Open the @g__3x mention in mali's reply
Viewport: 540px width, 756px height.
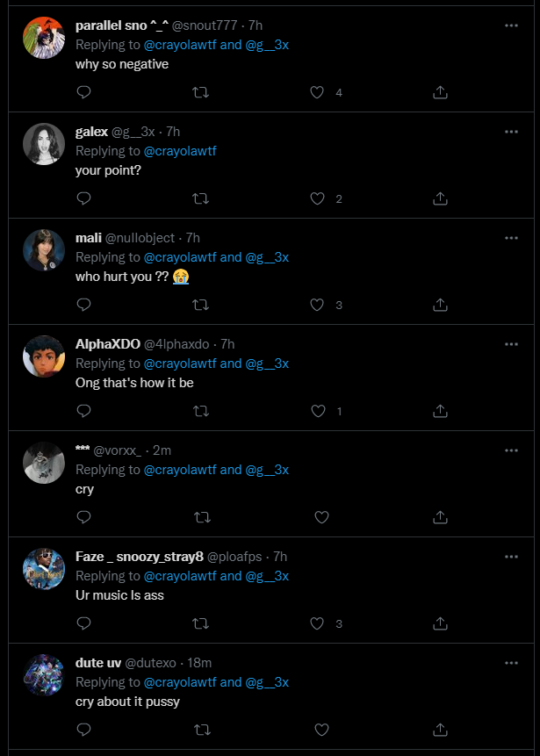pyautogui.click(x=267, y=257)
